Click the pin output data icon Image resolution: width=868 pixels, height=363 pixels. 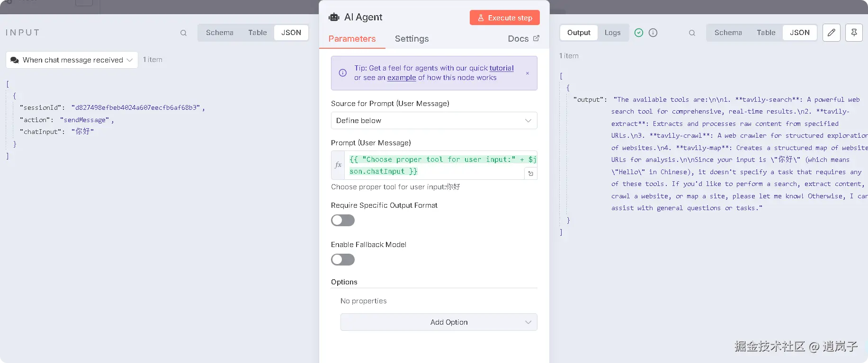pos(854,33)
